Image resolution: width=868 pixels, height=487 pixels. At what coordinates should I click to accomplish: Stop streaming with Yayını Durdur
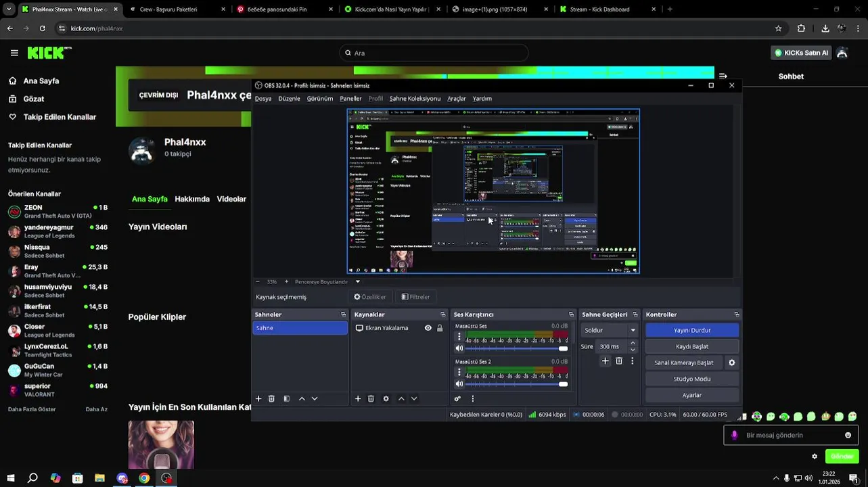(x=692, y=330)
